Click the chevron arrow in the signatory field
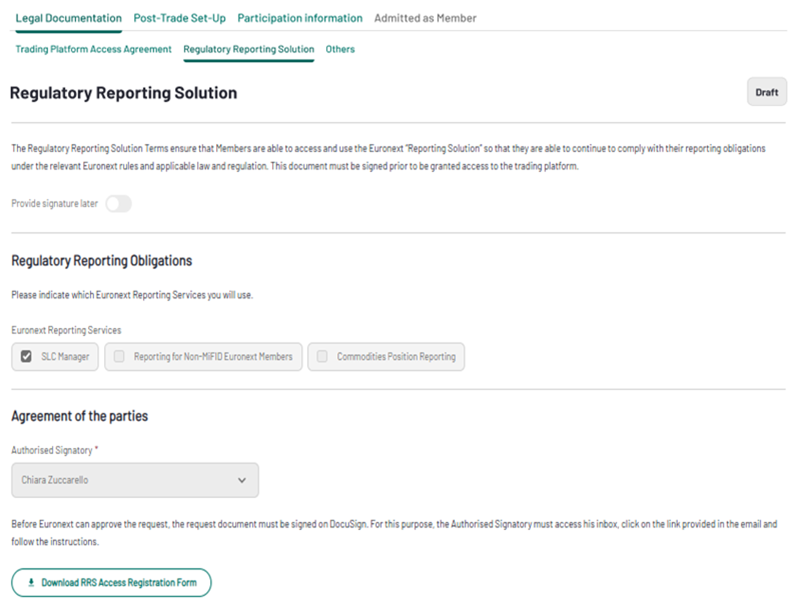 click(x=242, y=480)
